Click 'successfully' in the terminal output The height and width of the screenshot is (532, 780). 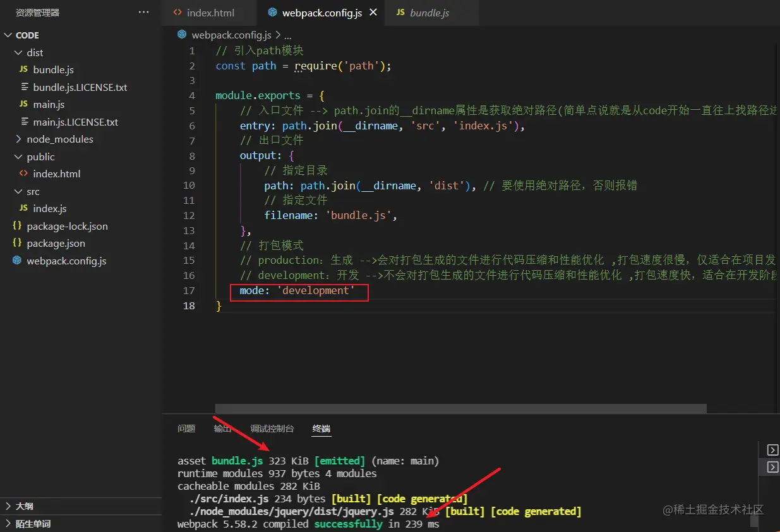pos(349,524)
